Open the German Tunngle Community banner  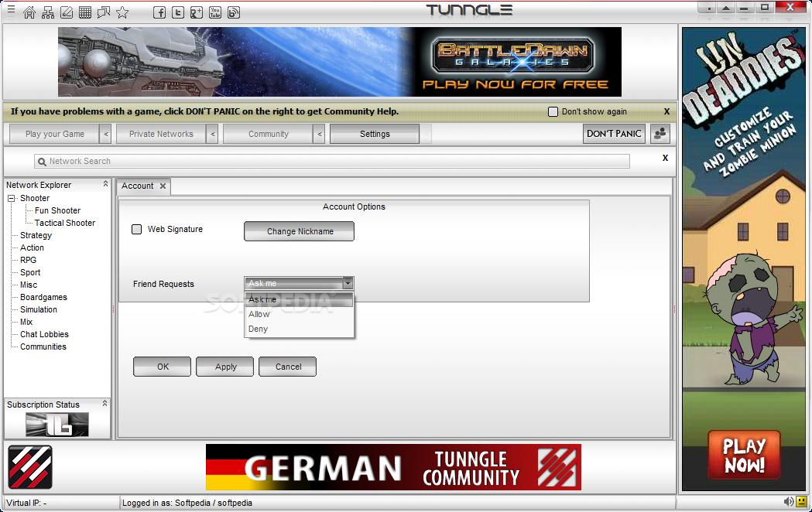tap(393, 467)
